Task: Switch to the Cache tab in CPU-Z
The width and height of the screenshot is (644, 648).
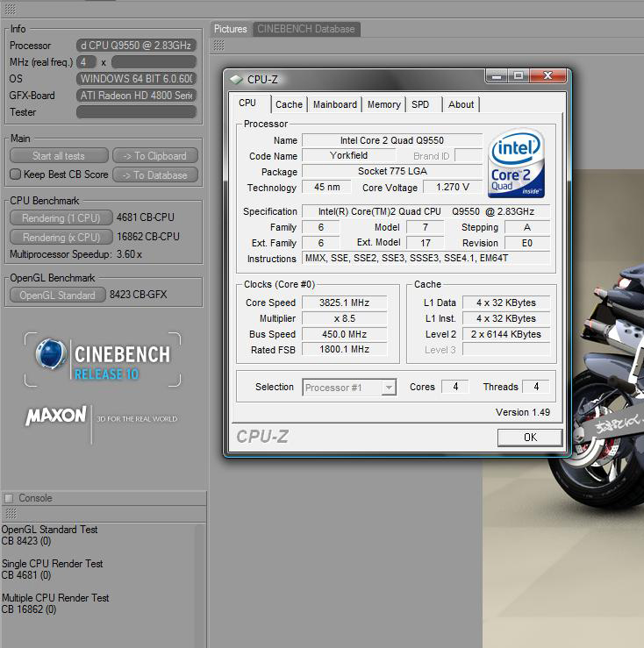Action: coord(289,104)
